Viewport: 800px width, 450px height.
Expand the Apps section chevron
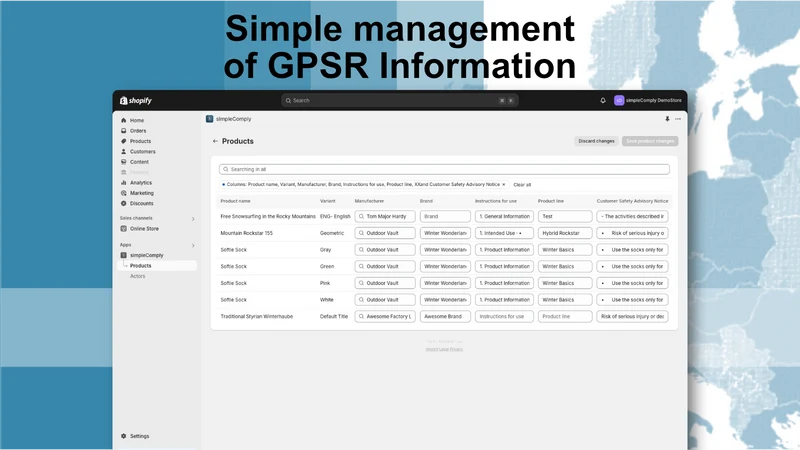(x=193, y=245)
